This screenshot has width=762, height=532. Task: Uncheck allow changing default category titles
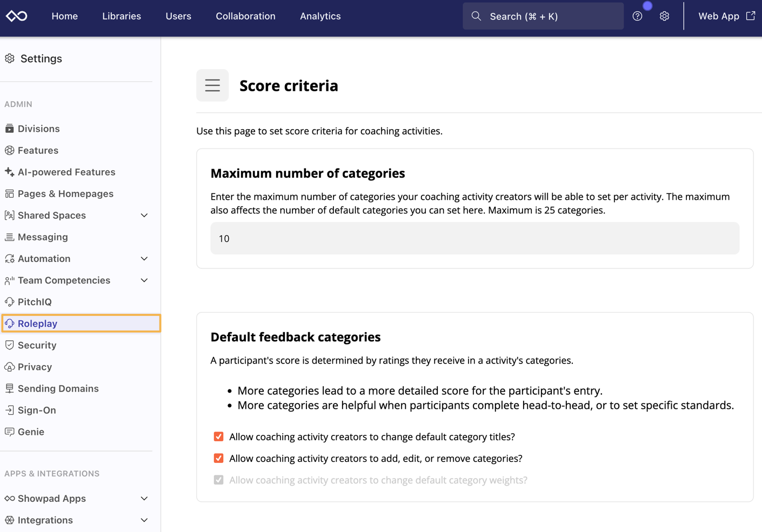point(218,436)
